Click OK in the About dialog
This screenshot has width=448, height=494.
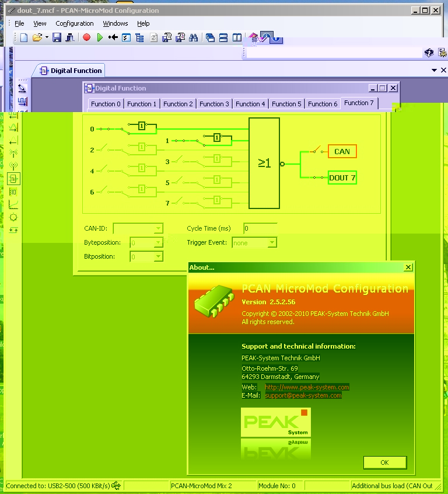coord(385,462)
